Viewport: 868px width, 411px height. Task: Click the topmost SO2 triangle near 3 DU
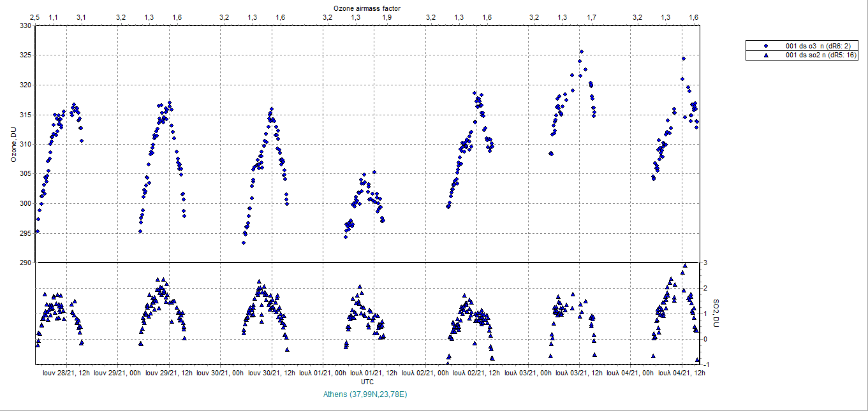pos(685,266)
